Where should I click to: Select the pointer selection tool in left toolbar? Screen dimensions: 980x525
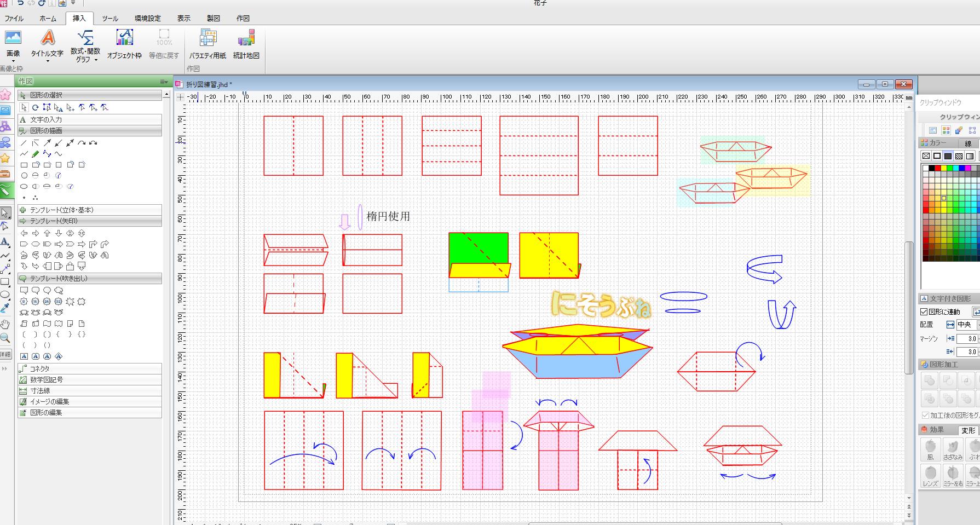point(5,213)
